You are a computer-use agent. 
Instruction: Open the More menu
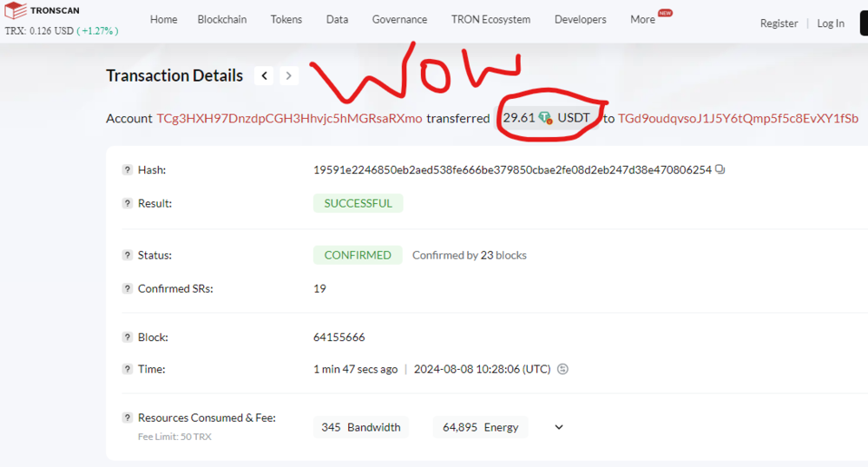click(x=642, y=19)
